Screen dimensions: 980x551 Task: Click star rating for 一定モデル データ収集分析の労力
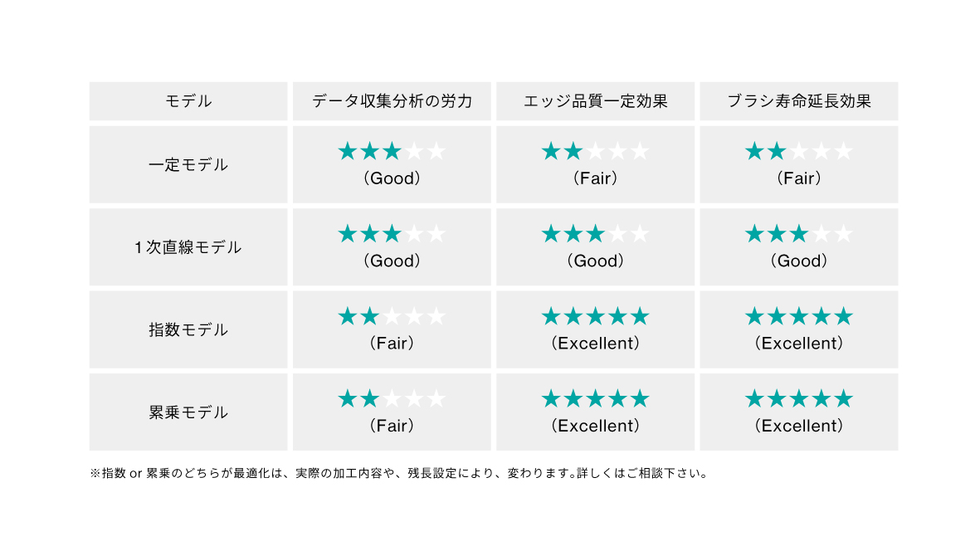pos(392,151)
